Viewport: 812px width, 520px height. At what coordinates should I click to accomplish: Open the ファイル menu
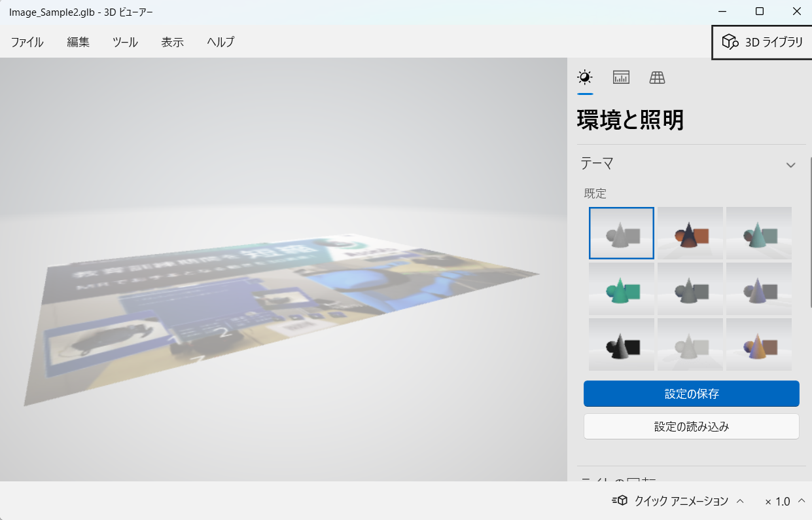click(x=27, y=42)
